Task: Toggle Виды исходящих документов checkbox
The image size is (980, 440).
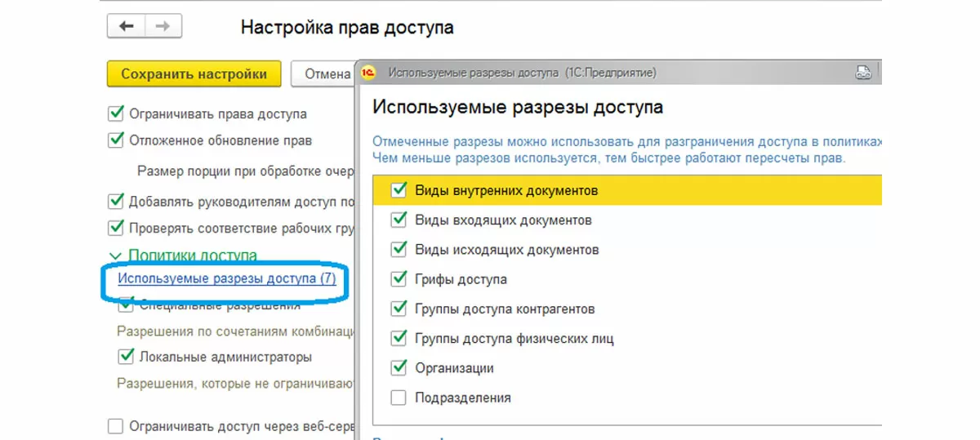Action: coord(399,249)
